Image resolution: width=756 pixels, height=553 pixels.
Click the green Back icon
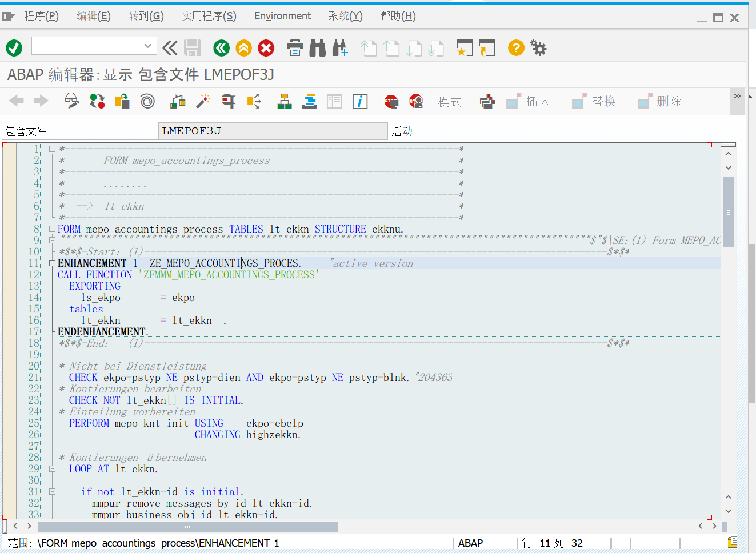(222, 48)
